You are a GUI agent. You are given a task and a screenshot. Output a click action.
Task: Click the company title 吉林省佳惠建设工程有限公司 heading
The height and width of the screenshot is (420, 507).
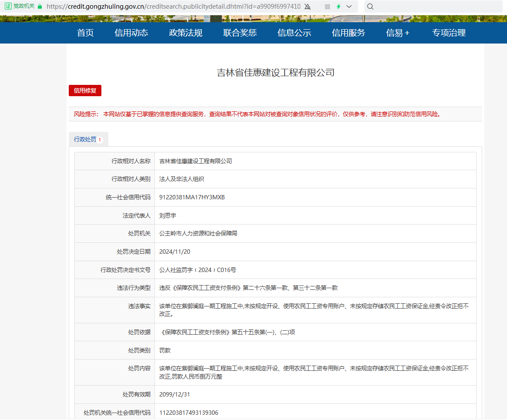click(275, 73)
